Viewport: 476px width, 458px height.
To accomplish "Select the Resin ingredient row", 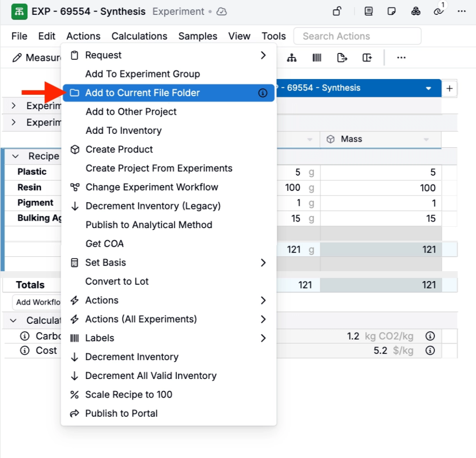I will click(x=33, y=188).
